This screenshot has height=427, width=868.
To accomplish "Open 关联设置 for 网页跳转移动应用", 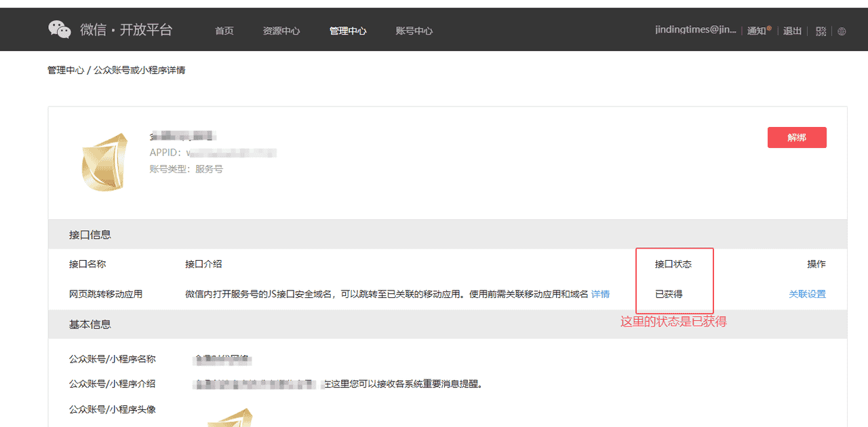I will [807, 294].
